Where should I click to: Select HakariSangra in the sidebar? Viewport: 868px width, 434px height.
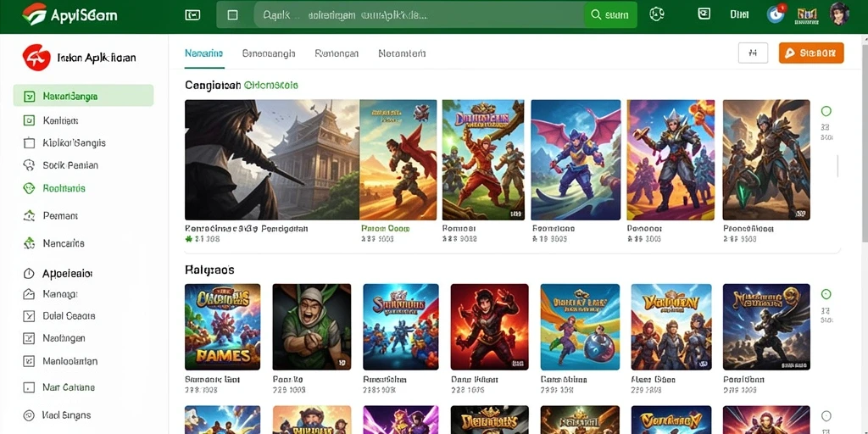[x=84, y=95]
